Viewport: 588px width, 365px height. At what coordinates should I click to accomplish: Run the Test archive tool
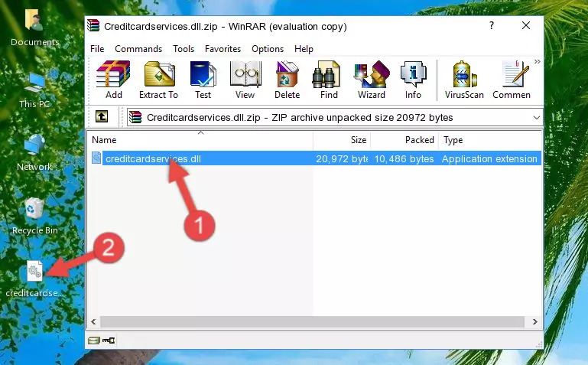203,80
